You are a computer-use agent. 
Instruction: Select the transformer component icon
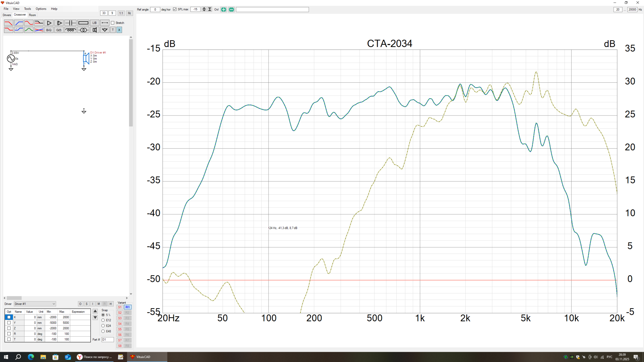[83, 30]
